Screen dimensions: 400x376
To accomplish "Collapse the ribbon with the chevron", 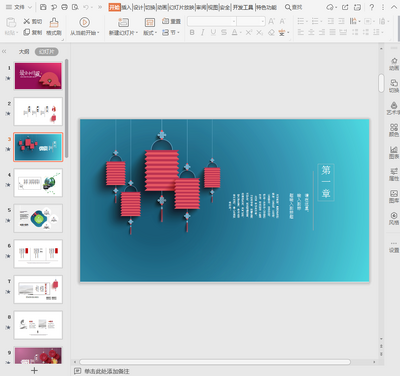I will [394, 7].
